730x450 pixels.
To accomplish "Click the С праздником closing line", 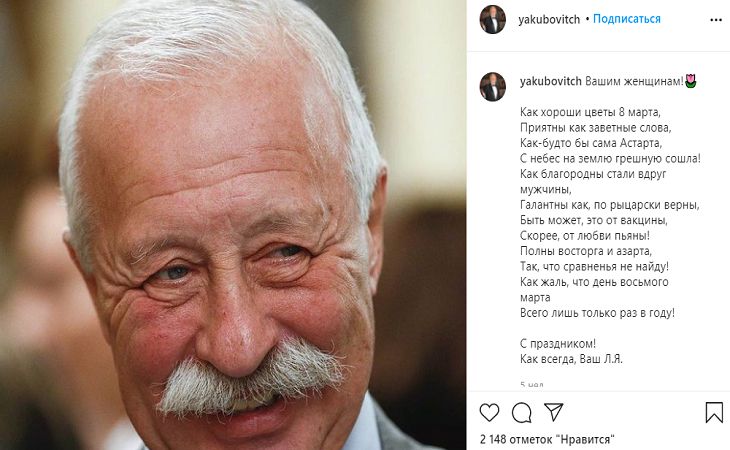I will 558,344.
